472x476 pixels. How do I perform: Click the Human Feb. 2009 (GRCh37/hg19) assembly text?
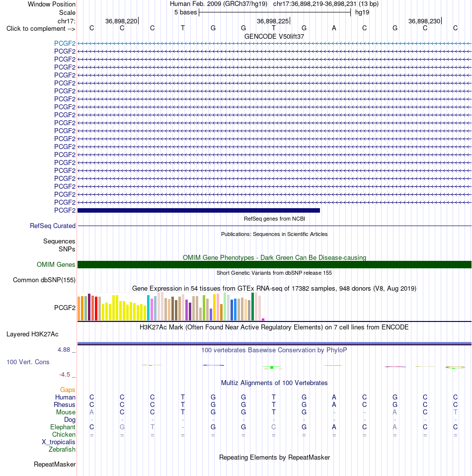tap(219, 4)
